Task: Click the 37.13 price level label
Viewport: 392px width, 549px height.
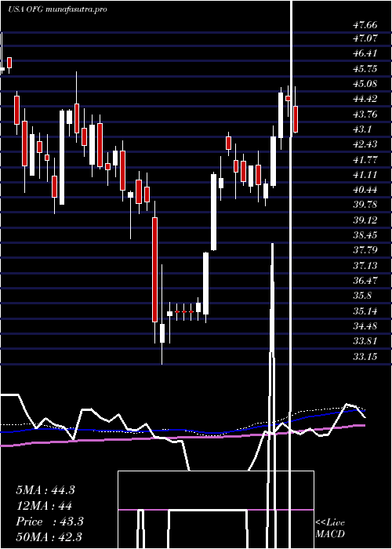Action: click(x=365, y=266)
